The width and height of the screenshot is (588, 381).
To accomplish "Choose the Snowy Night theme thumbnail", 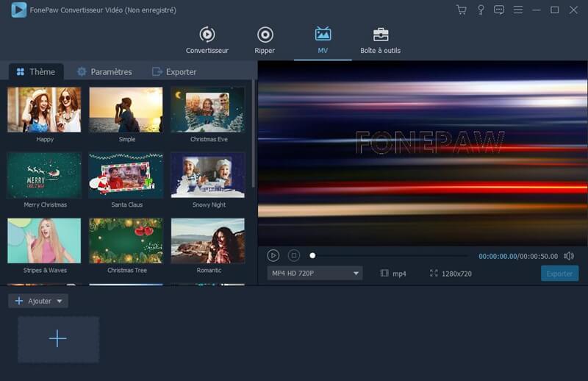I will [x=208, y=175].
